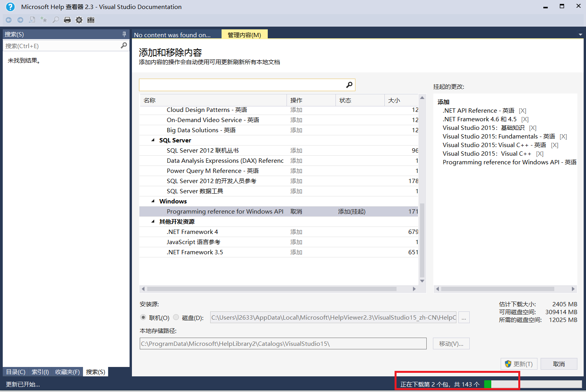Click 添加 for .NET Framework 4
586x392 pixels.
(296, 232)
